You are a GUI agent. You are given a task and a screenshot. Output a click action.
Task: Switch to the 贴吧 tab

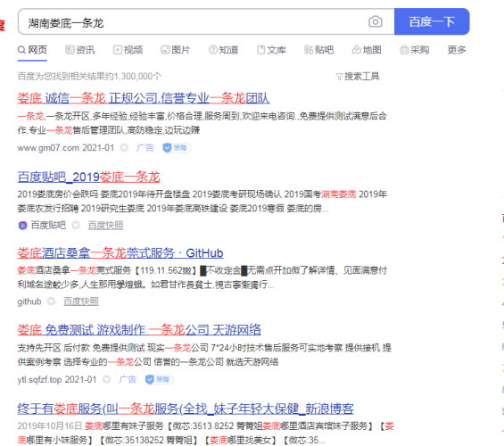pos(318,50)
